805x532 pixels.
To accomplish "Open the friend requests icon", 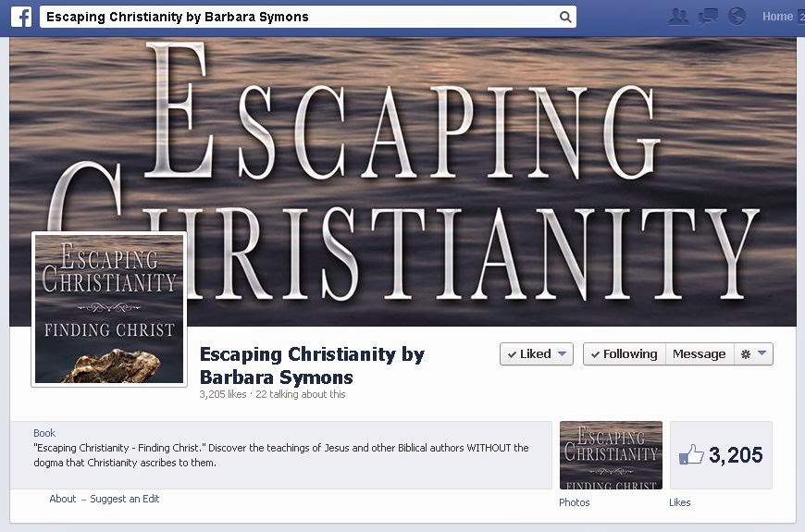I will click(679, 17).
